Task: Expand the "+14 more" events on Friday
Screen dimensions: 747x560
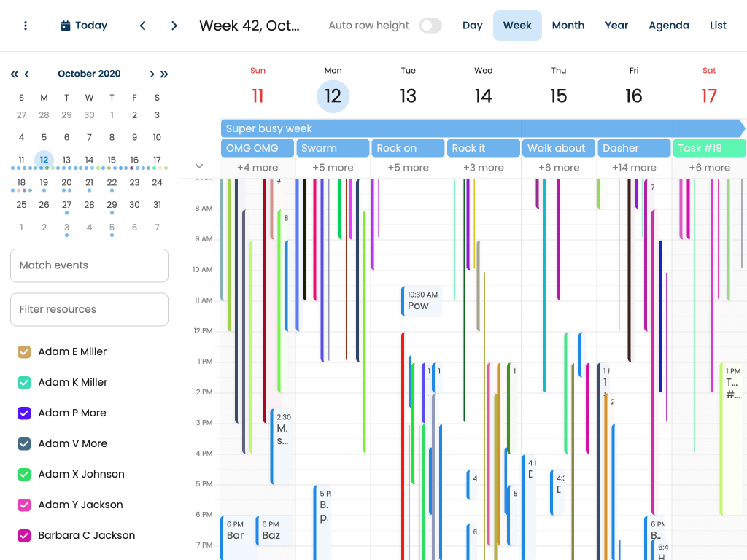Action: [x=634, y=168]
